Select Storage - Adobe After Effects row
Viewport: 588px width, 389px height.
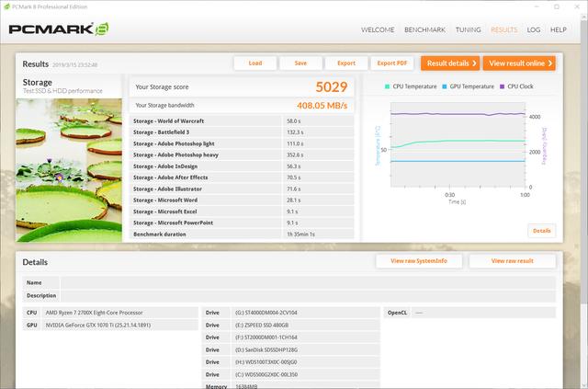point(242,177)
